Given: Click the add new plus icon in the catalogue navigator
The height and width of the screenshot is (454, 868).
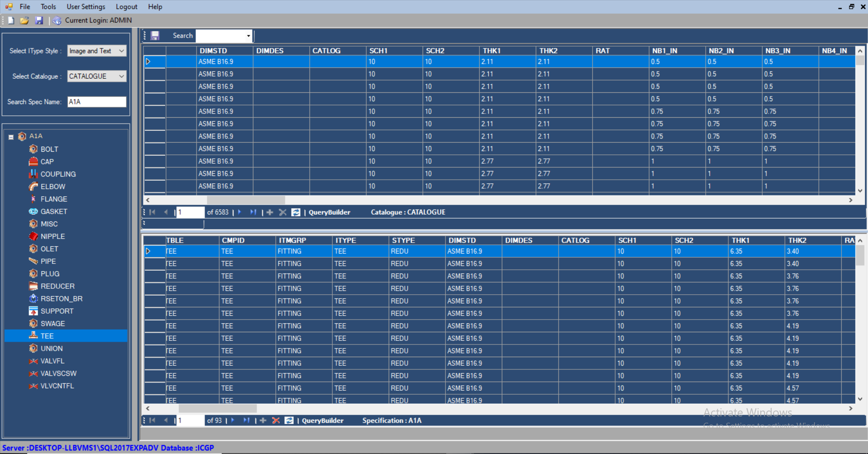Looking at the screenshot, I should (x=270, y=212).
